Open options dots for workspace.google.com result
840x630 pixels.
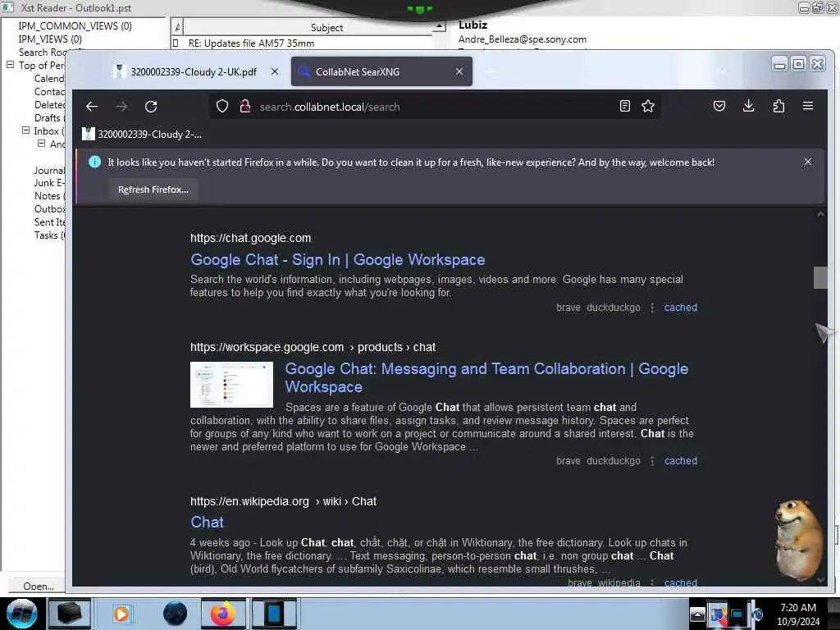652,461
